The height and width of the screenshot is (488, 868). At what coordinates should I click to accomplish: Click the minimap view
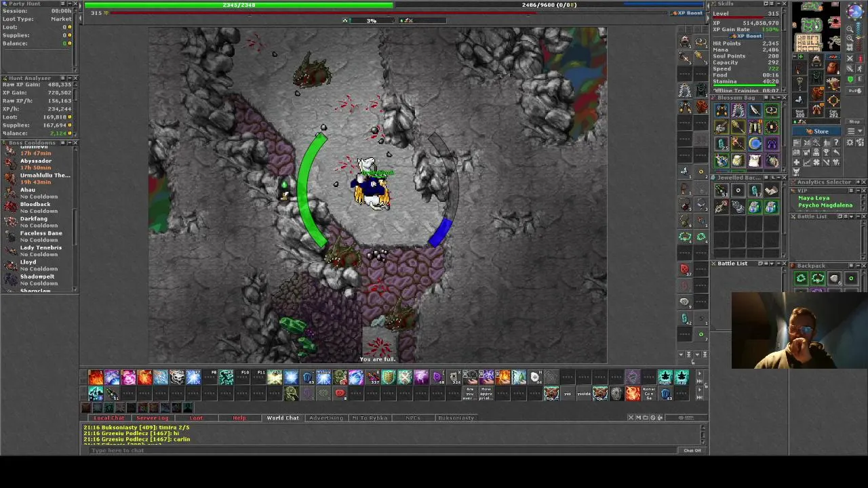[x=816, y=26]
